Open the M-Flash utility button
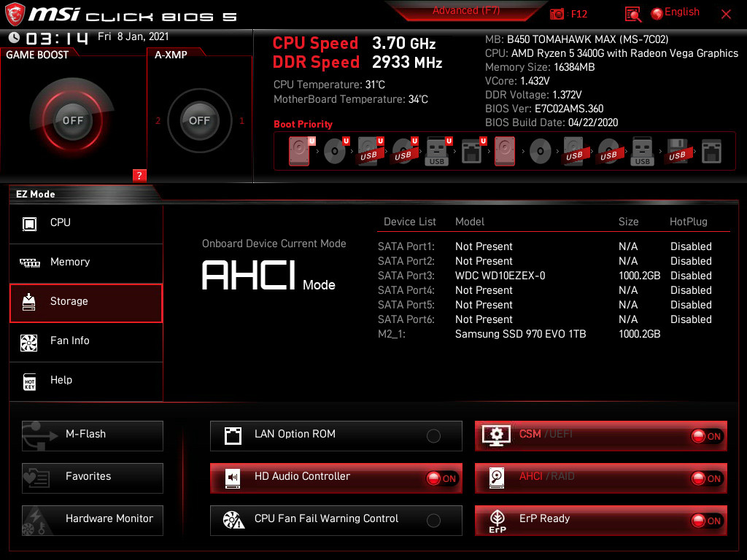The height and width of the screenshot is (560, 747). (93, 435)
